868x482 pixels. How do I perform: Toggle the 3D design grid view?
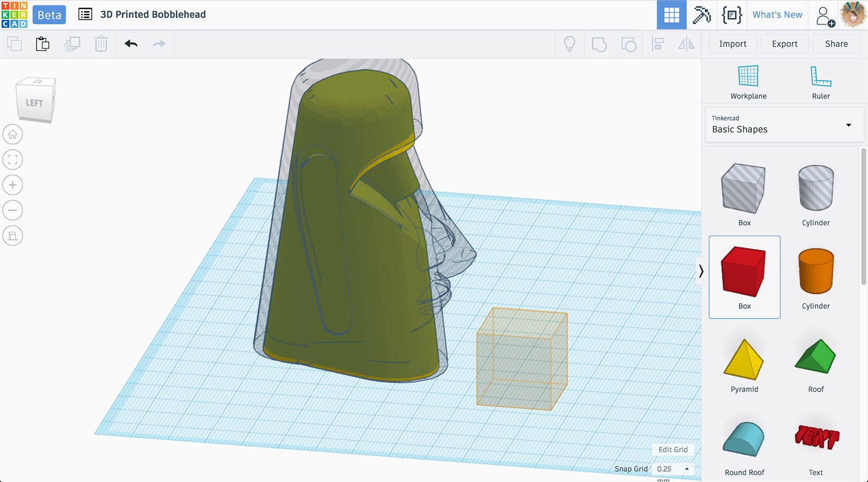pos(671,15)
